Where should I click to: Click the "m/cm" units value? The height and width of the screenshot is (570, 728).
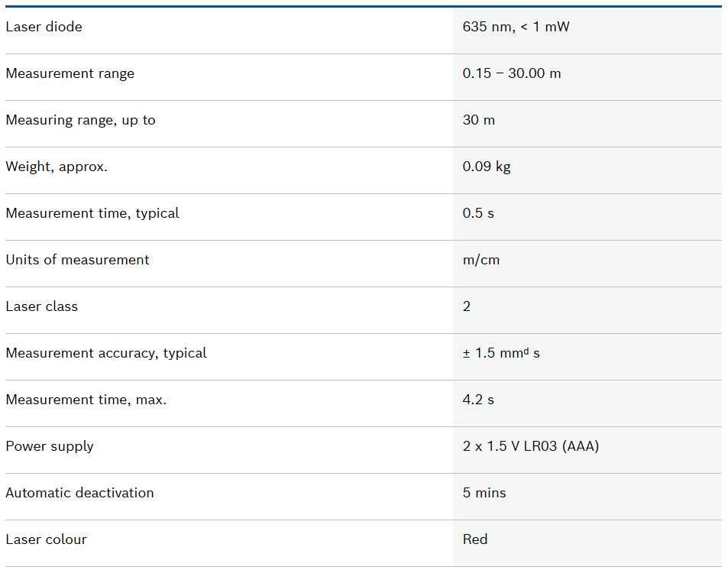pos(480,260)
